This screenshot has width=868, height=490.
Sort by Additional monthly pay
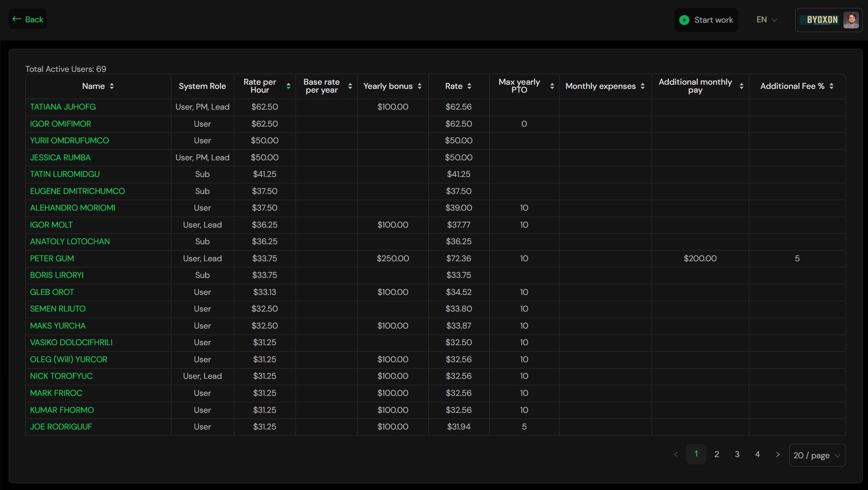point(741,86)
